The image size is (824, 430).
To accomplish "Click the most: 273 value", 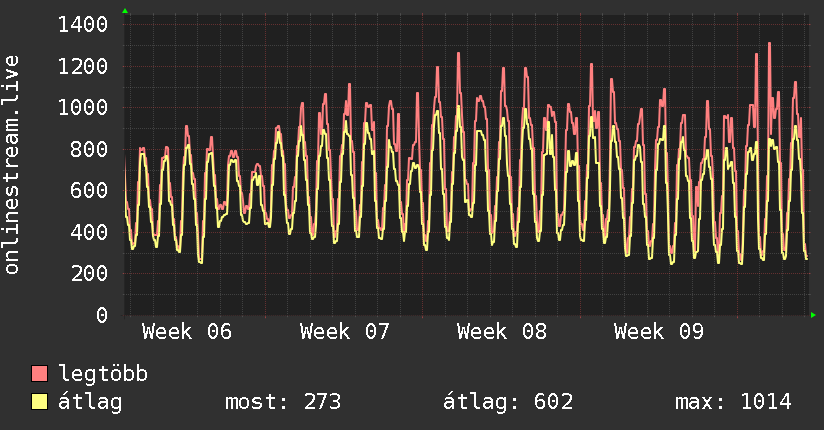I will tap(283, 402).
